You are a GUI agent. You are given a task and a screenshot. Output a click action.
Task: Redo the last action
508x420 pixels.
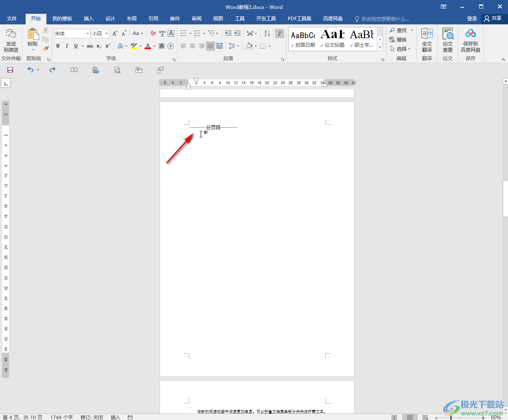[53, 70]
